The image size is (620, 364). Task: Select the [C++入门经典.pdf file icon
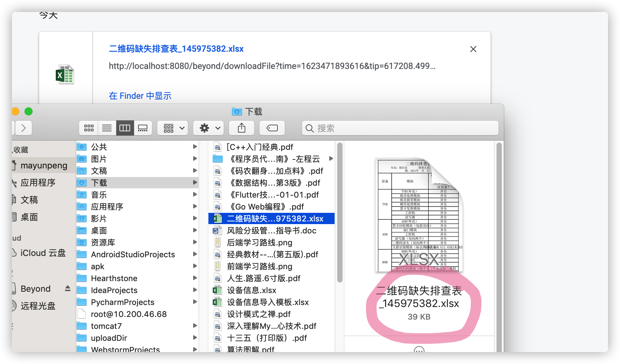pos(218,147)
